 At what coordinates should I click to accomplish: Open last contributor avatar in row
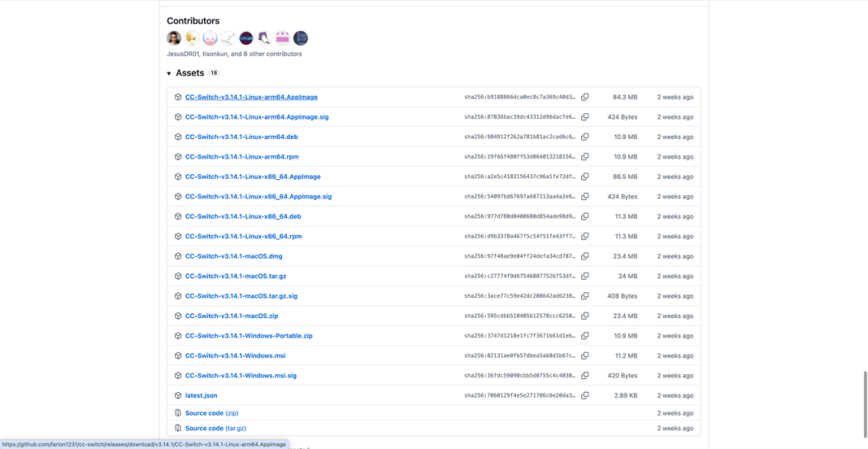click(x=301, y=39)
